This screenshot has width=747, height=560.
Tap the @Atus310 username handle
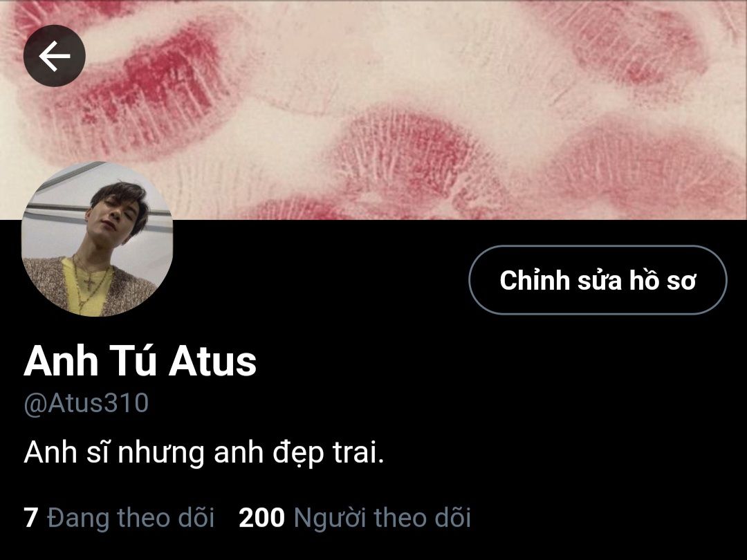point(86,404)
